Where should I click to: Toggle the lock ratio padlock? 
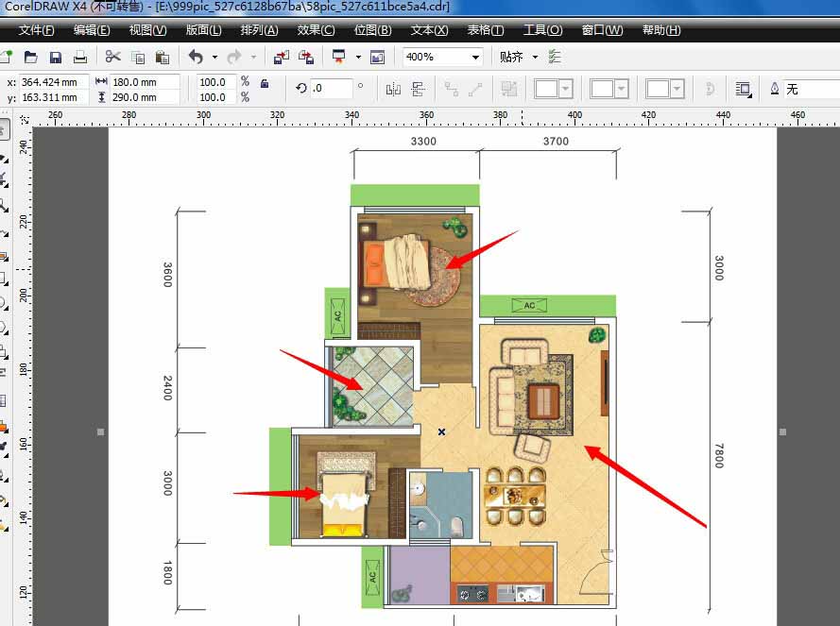265,83
